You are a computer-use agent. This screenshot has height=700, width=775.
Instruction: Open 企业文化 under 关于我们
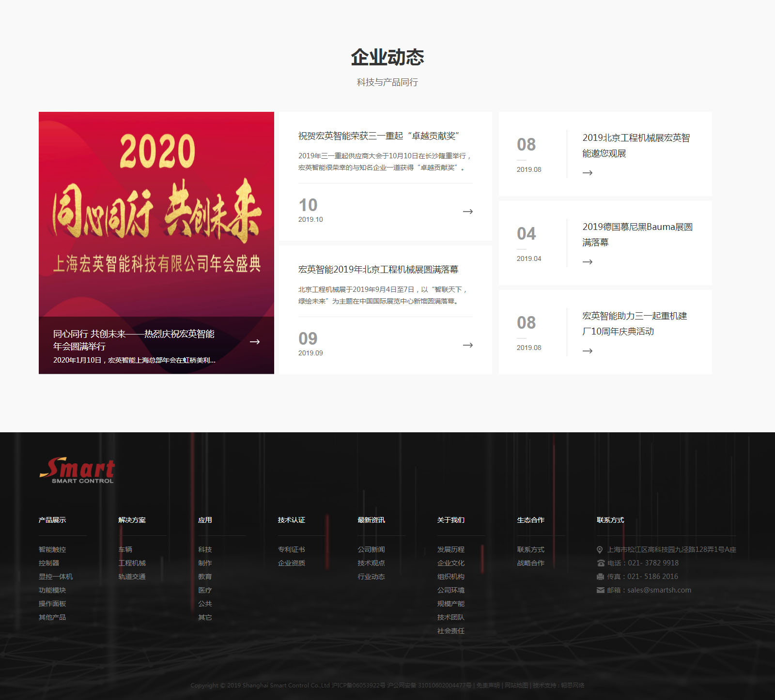coord(451,563)
